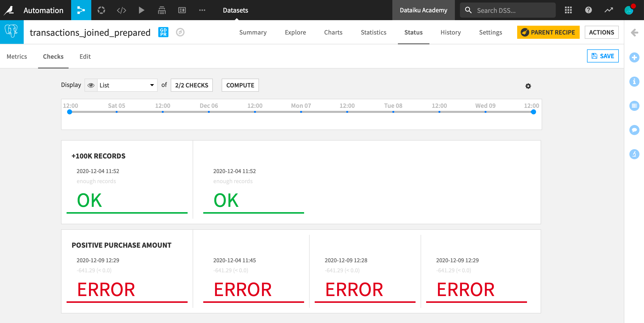Open the PARENT RECIPE button
The height and width of the screenshot is (323, 644).
548,32
